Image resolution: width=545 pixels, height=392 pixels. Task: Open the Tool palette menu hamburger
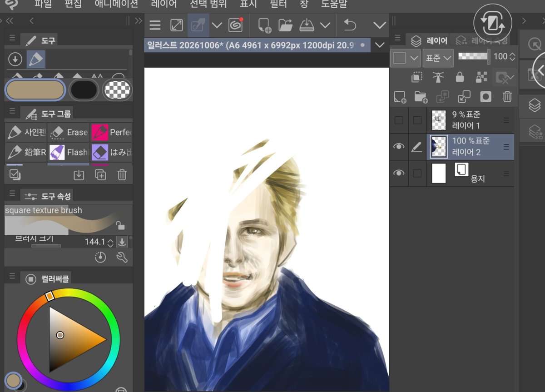(x=12, y=38)
